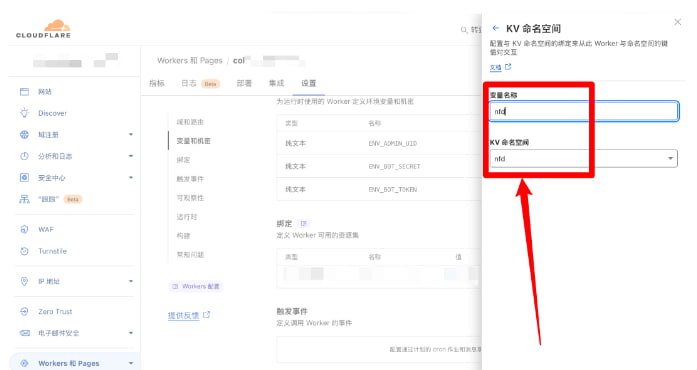The height and width of the screenshot is (370, 697).
Task: Click the ENV_BOT_SECRET variable row
Action: pyautogui.click(x=379, y=166)
